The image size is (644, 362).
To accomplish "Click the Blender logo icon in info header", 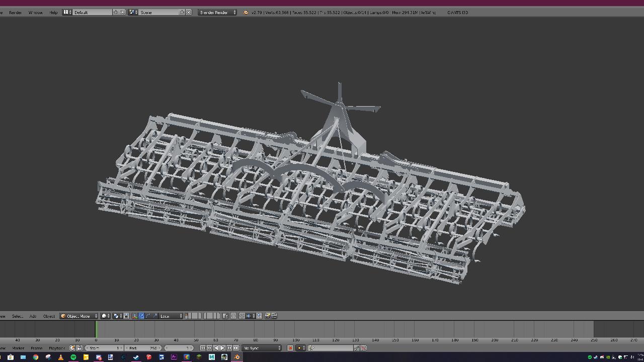I will point(246,12).
